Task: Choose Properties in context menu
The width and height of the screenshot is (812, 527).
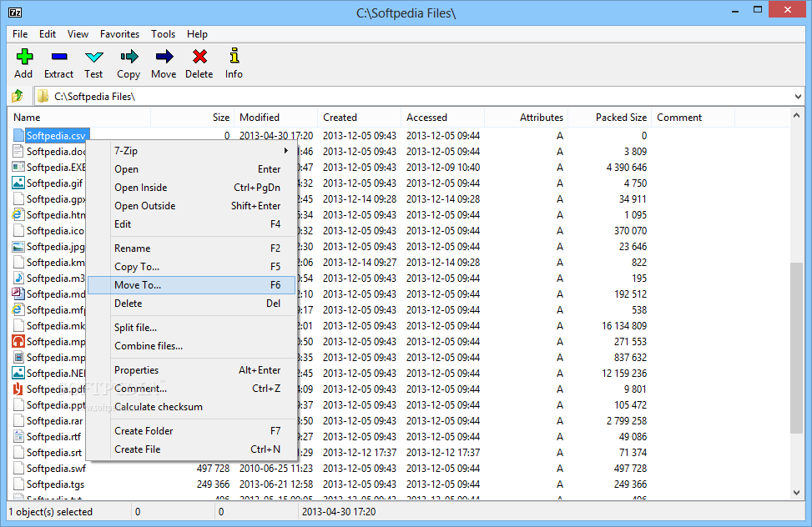Action: 192,370
